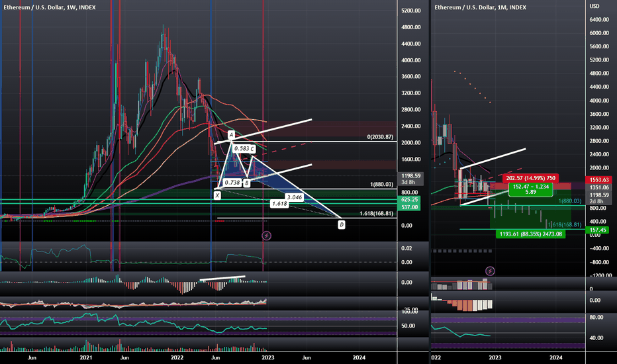
Task: Select the green 1193.61 (88.35%) 2473.08 target label
Action: 531,234
